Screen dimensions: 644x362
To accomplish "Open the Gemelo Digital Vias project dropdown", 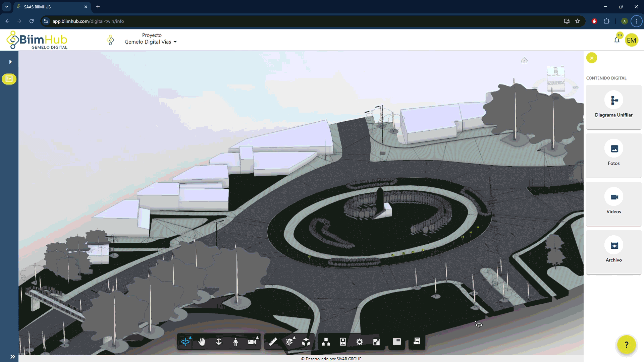I will 151,42.
